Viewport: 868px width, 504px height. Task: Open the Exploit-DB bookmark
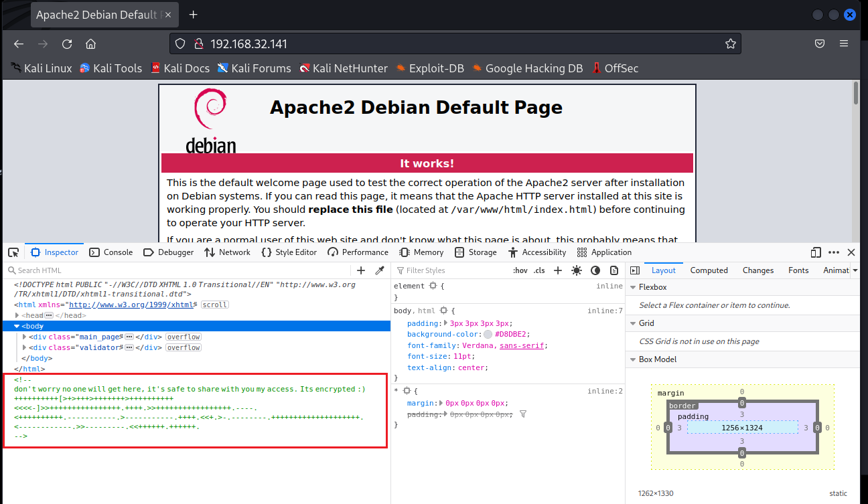pos(429,68)
